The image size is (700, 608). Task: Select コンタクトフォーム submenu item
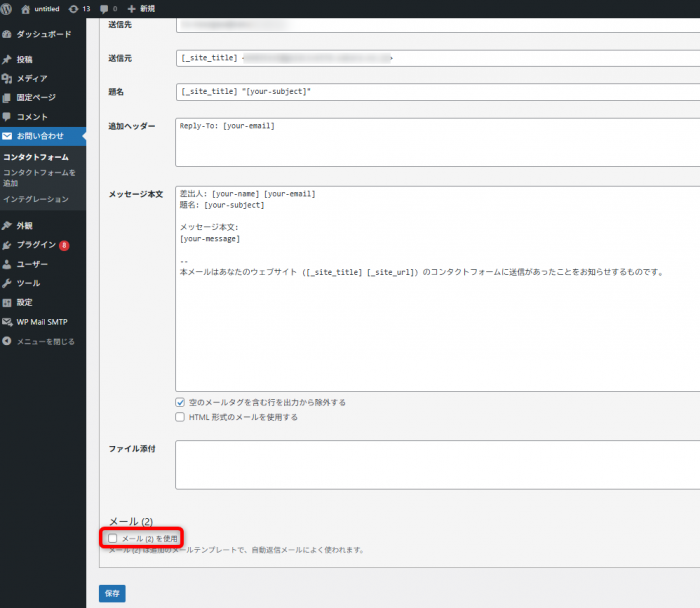click(x=36, y=158)
